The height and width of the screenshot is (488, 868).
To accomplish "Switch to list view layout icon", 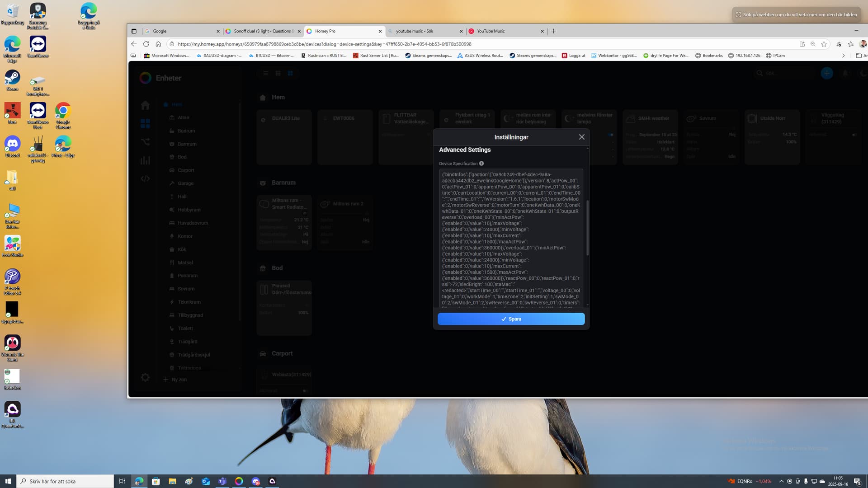I will (x=266, y=73).
